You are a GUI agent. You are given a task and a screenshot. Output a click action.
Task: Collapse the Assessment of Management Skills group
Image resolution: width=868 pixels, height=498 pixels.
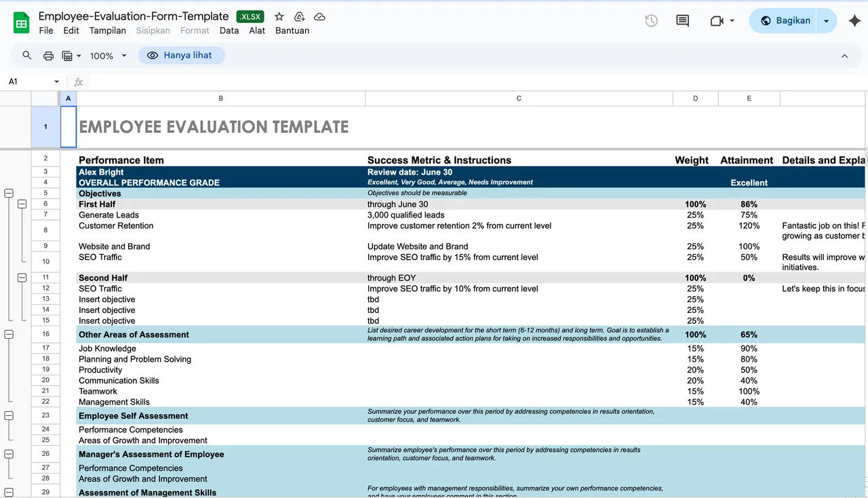tap(9, 493)
